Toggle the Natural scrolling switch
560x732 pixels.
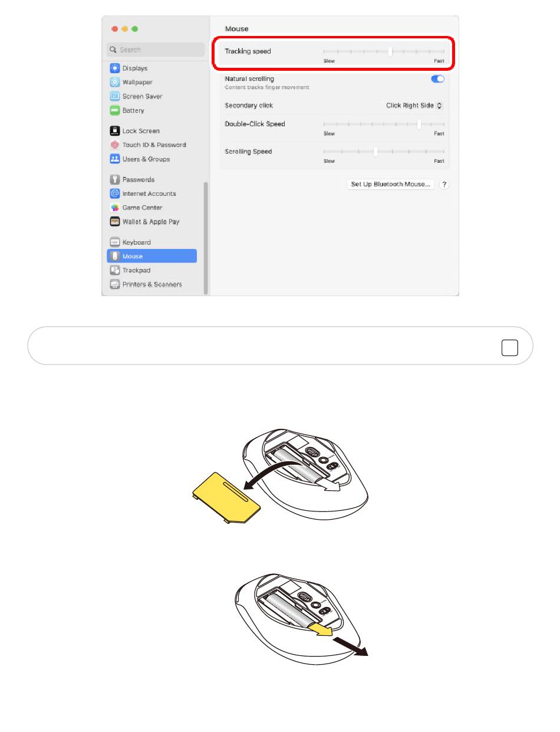pos(437,79)
